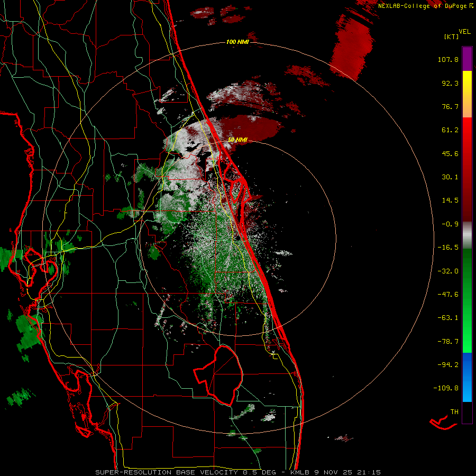Click the 76.7 legend value
This screenshot has width=476, height=476.
point(450,106)
